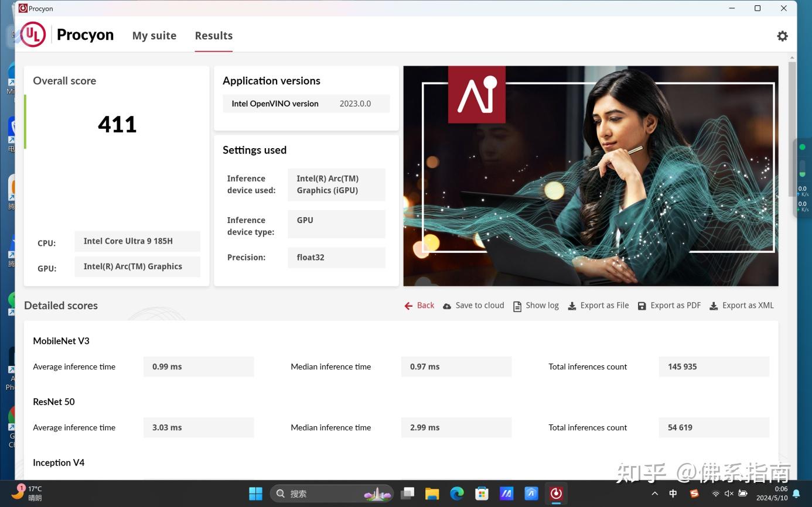Click the MobileNet V3 heading
The width and height of the screenshot is (812, 507).
(61, 341)
